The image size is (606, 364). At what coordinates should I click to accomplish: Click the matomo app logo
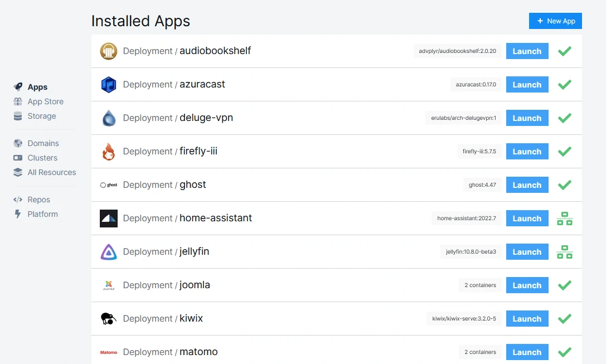point(109,352)
